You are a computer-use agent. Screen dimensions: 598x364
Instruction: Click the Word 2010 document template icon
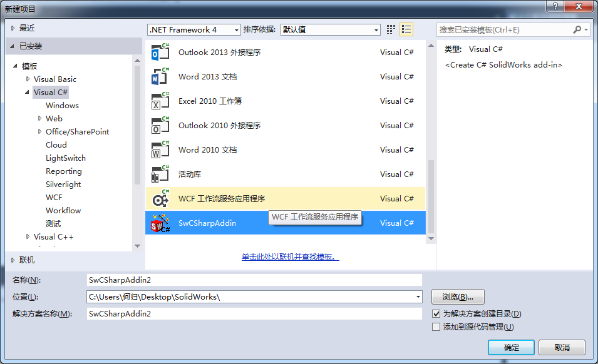coord(160,149)
